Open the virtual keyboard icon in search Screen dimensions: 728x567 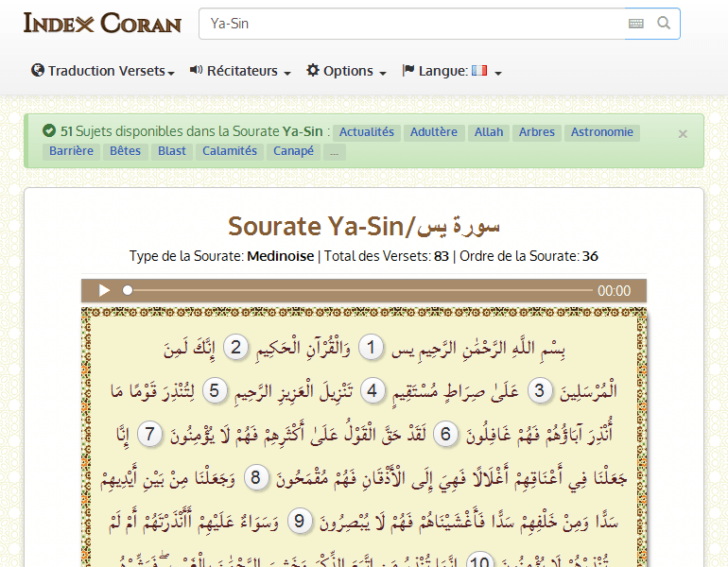(x=636, y=24)
